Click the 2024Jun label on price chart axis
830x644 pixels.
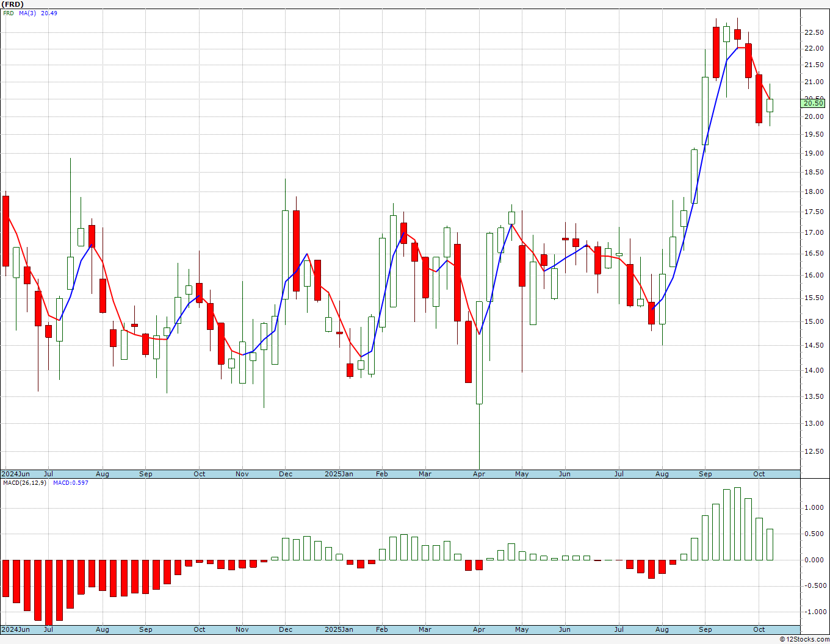click(x=15, y=474)
